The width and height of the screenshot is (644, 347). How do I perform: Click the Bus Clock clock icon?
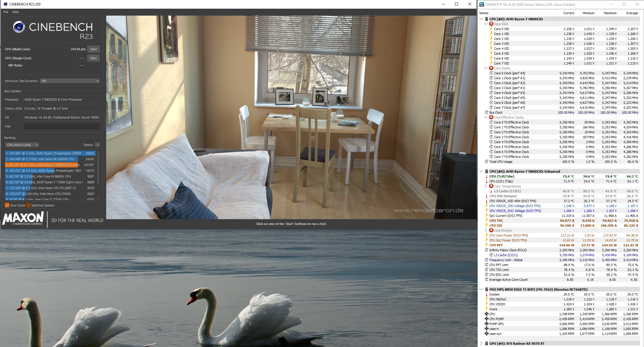click(x=487, y=112)
